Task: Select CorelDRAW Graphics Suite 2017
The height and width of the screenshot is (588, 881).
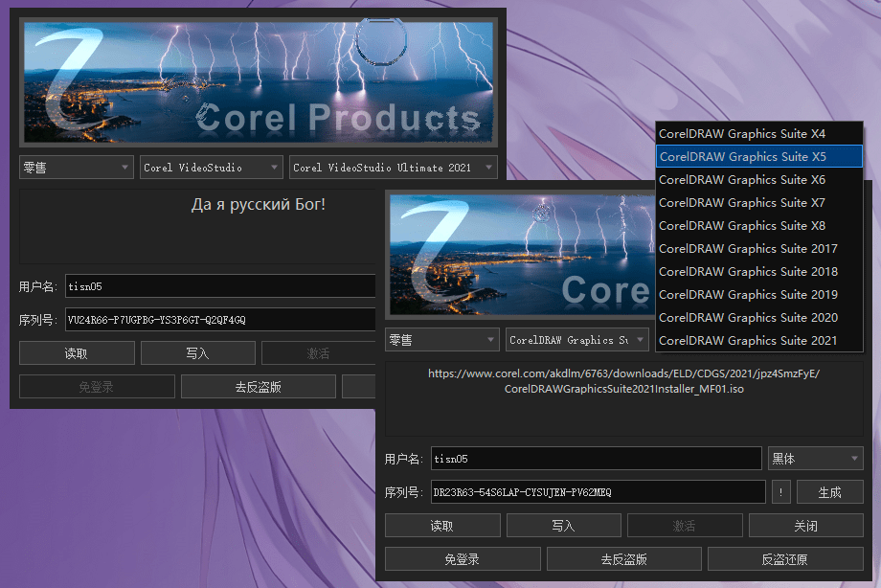Action: pyautogui.click(x=759, y=248)
